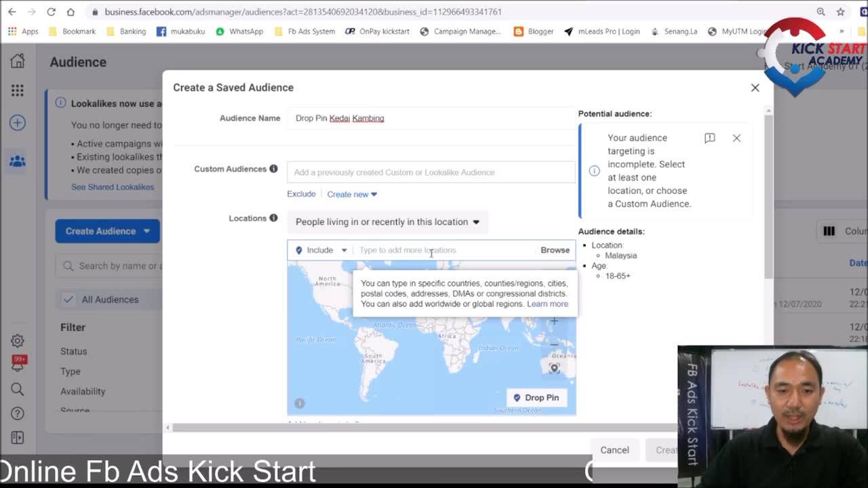Click the Audience Name input field

(x=431, y=118)
